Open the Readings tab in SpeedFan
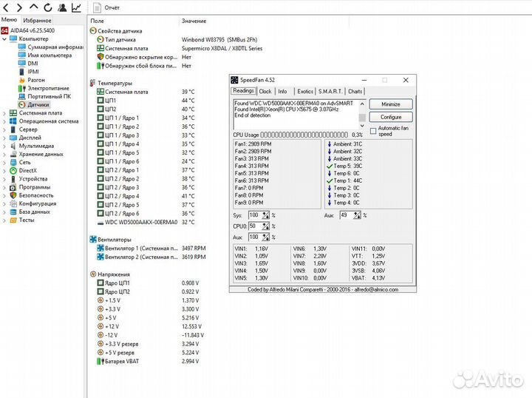 [243, 91]
